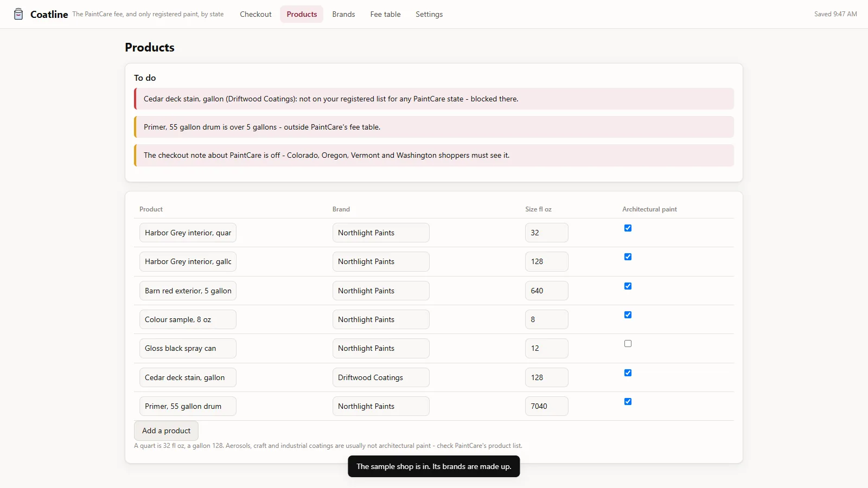Click the size field showing 32
The width and height of the screenshot is (868, 488).
tap(547, 233)
